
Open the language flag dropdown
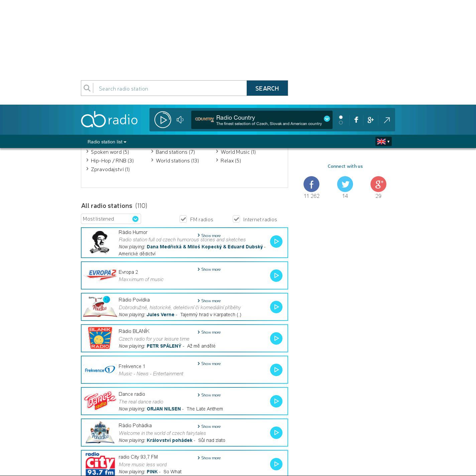[383, 141]
